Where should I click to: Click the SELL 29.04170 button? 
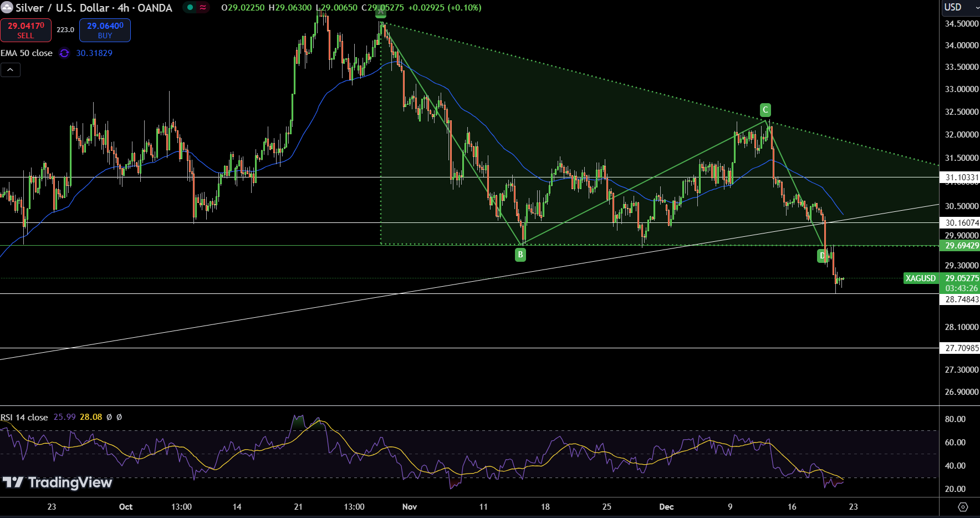point(25,30)
